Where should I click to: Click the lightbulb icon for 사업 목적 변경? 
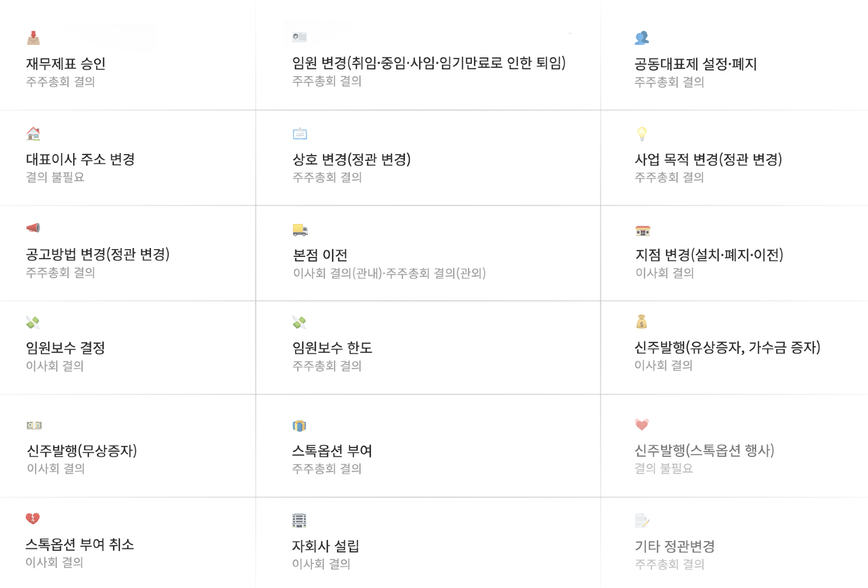click(642, 134)
